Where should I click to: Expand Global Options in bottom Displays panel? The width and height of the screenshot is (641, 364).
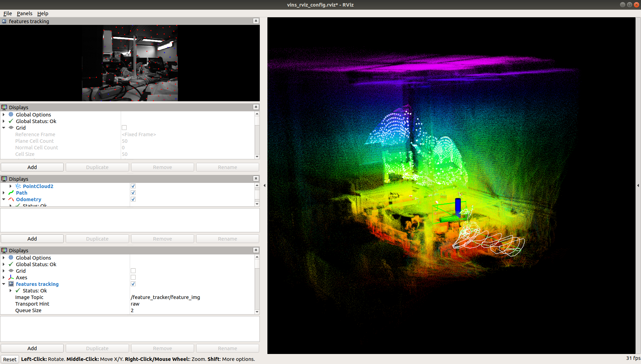point(4,258)
